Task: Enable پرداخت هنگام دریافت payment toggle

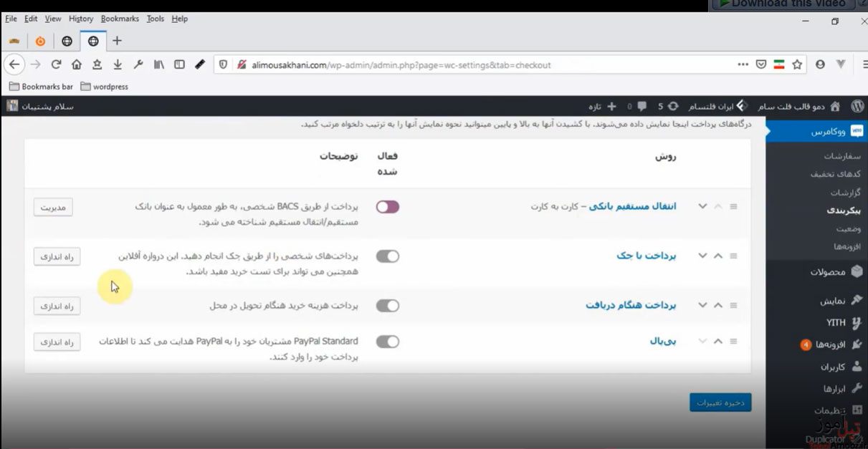Action: pos(388,305)
